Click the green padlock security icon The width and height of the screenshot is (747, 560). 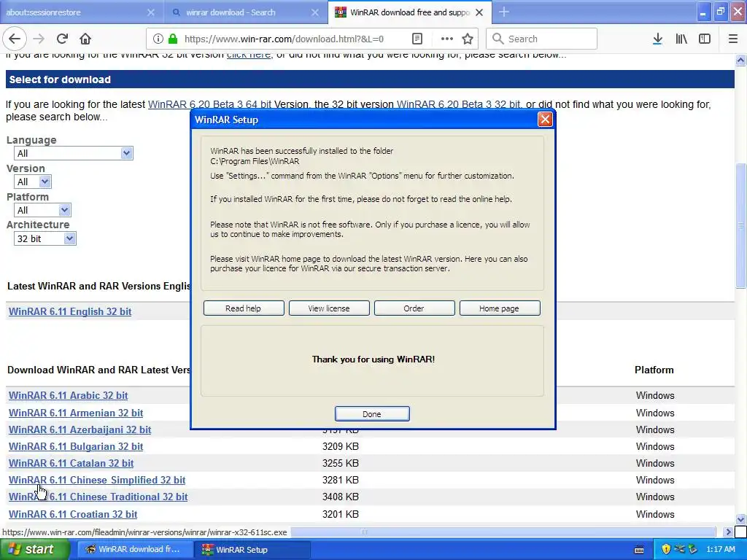[x=173, y=39]
